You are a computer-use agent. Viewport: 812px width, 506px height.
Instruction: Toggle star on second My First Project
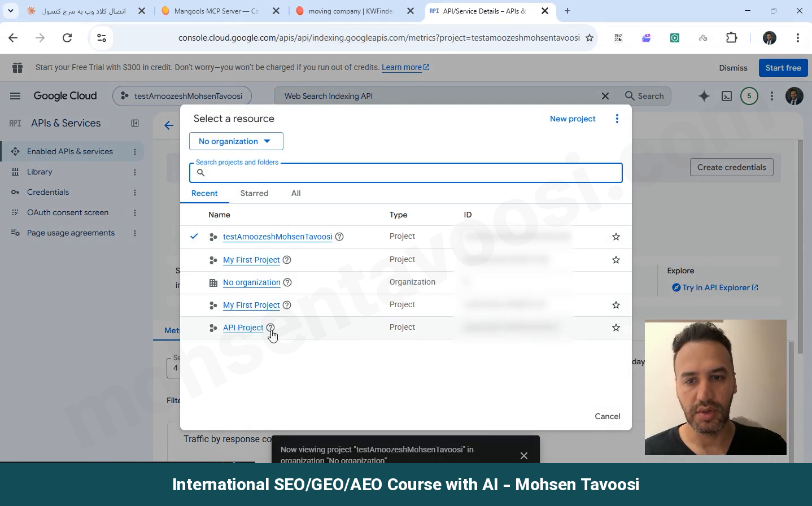616,305
